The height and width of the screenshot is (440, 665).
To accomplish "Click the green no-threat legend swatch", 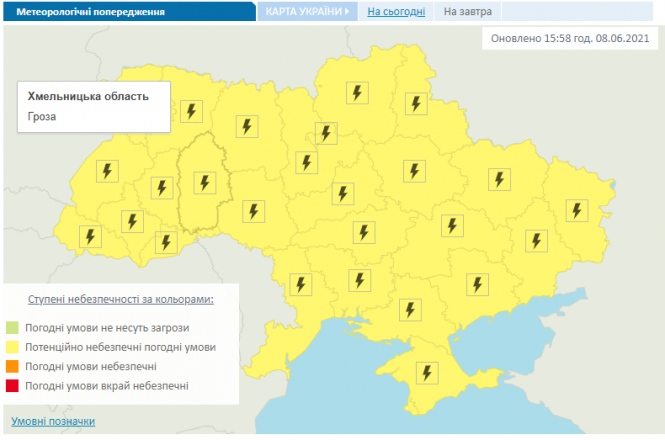I will pos(12,328).
